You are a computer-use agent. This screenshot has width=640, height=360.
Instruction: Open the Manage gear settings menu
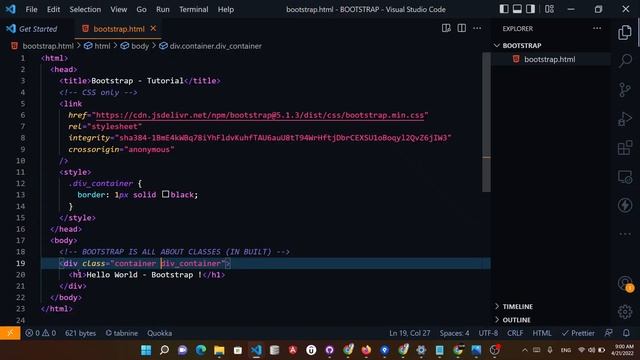click(x=625, y=312)
